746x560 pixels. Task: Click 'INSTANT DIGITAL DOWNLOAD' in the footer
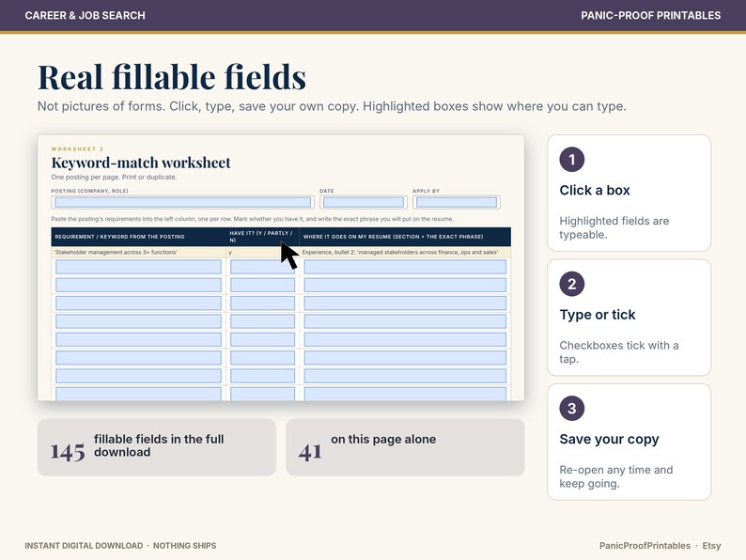point(84,546)
